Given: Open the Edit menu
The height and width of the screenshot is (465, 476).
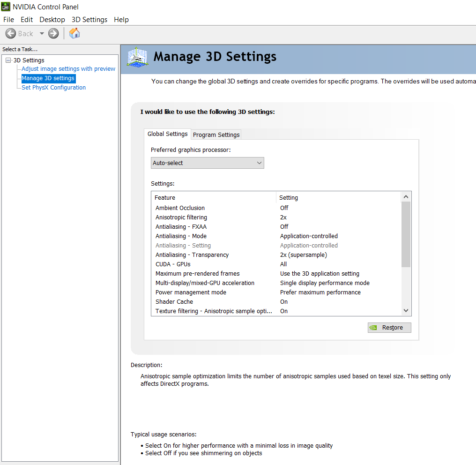Looking at the screenshot, I should pyautogui.click(x=27, y=19).
